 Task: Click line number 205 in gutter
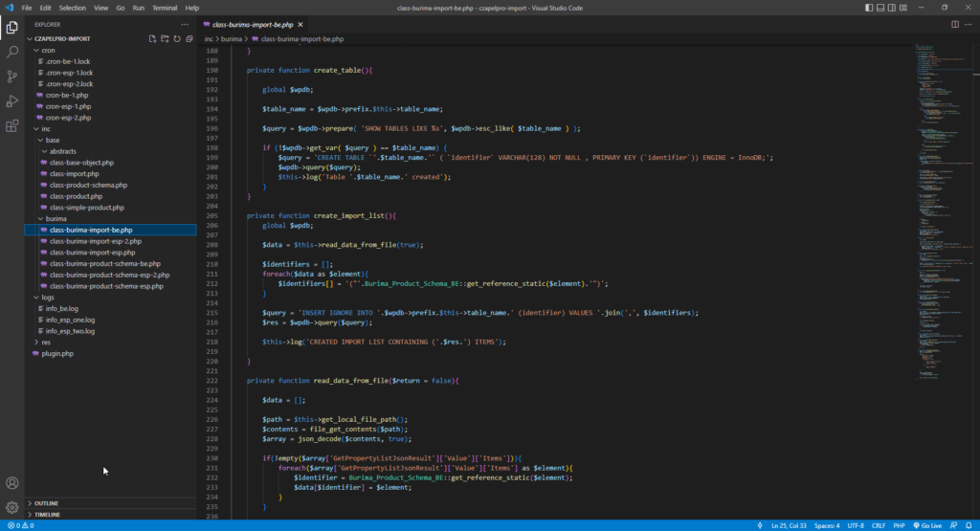[212, 215]
